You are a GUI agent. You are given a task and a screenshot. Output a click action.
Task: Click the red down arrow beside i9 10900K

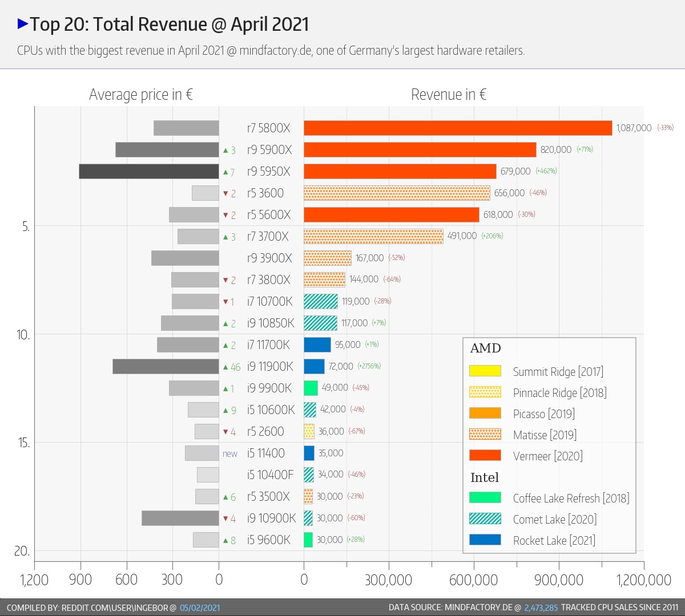point(225,519)
